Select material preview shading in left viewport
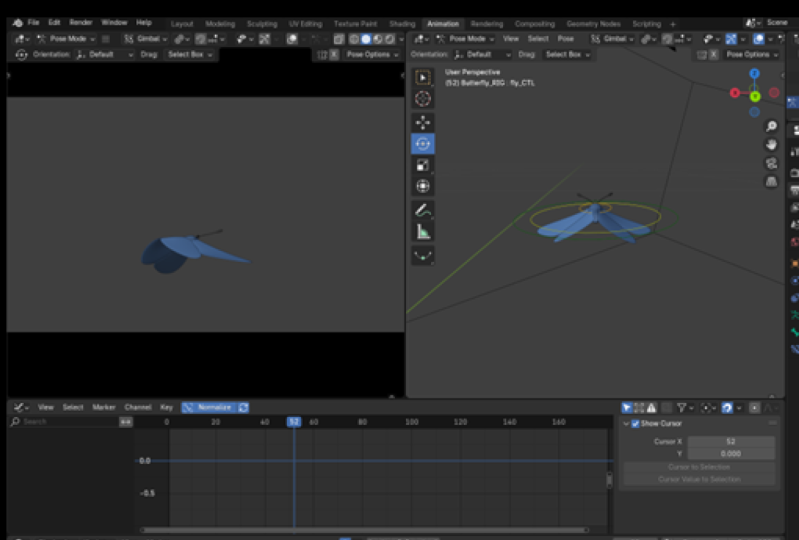 point(378,39)
